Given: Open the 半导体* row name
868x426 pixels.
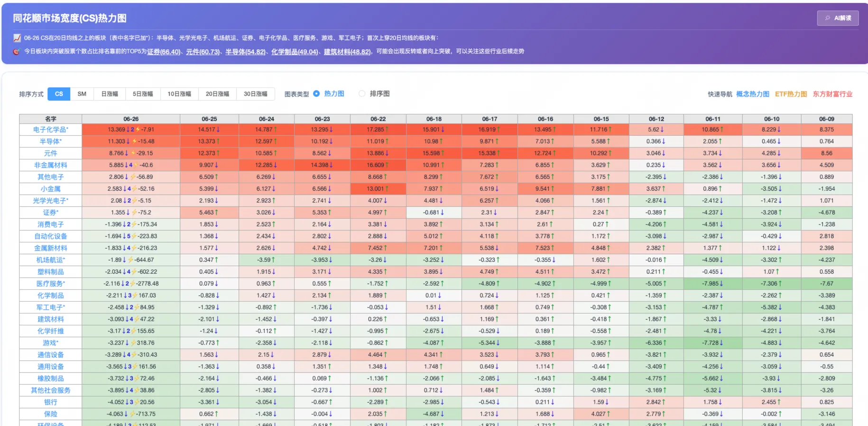Looking at the screenshot, I should [x=51, y=141].
